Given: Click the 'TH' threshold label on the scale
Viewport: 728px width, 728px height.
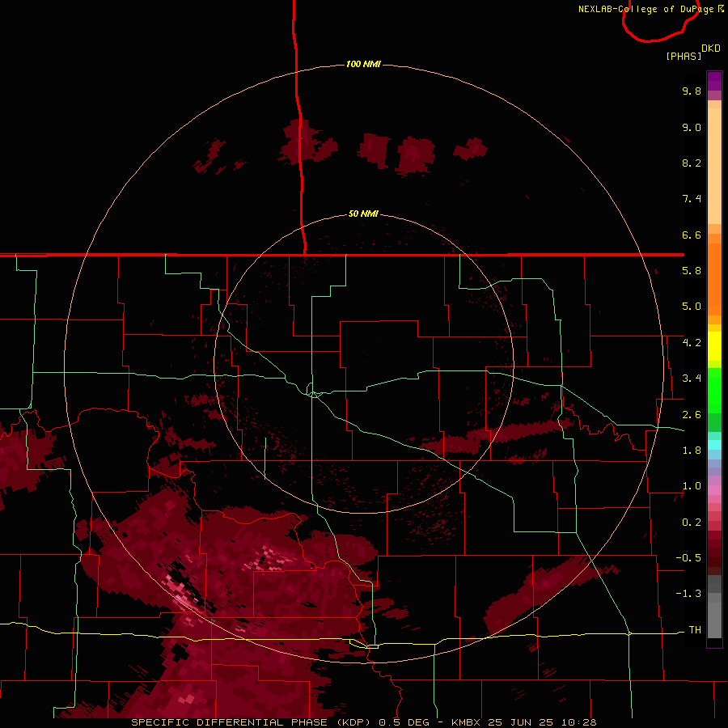Looking at the screenshot, I should [x=695, y=630].
